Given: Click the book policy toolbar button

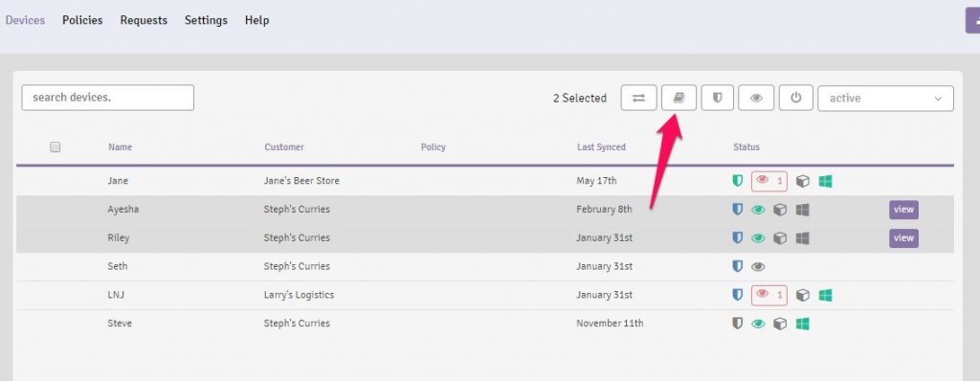Looking at the screenshot, I should point(679,99).
